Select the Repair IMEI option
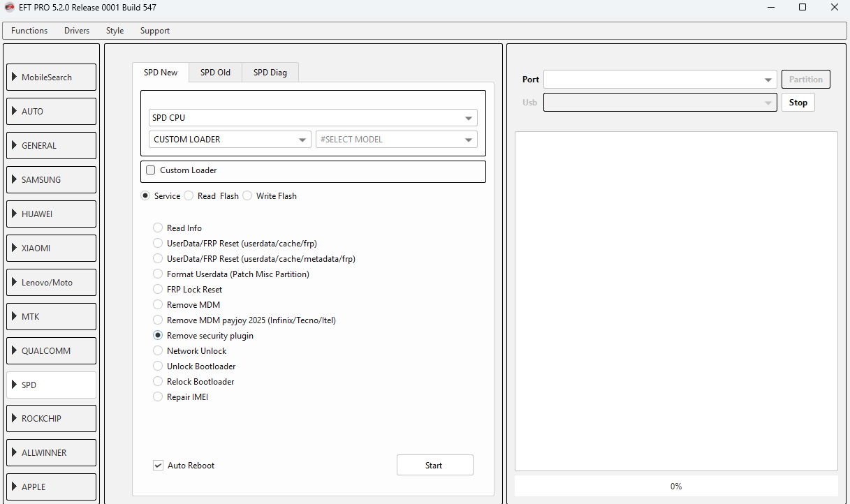 pyautogui.click(x=181, y=397)
